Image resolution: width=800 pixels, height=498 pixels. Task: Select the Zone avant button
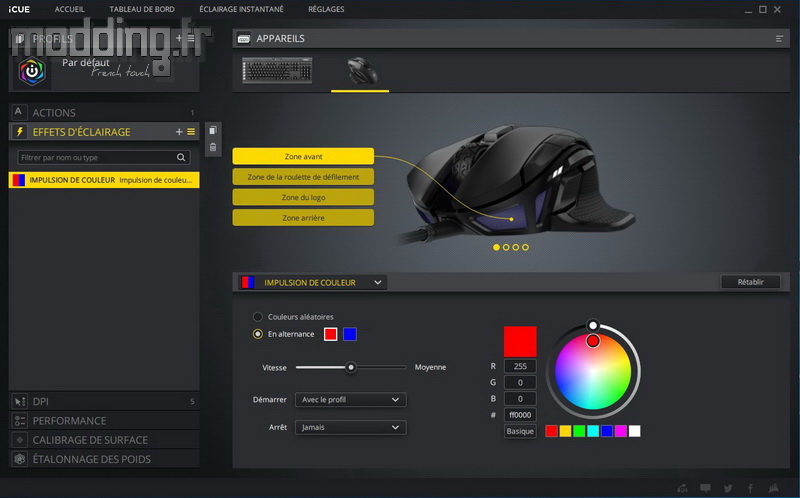pos(303,156)
